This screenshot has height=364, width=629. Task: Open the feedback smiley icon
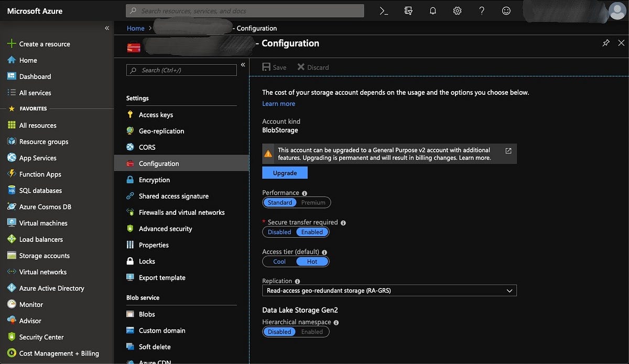[505, 10]
